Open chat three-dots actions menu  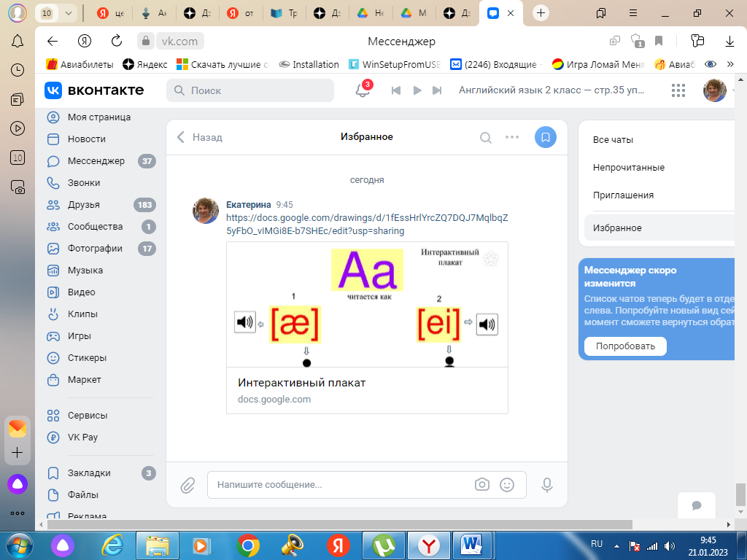coord(512,137)
